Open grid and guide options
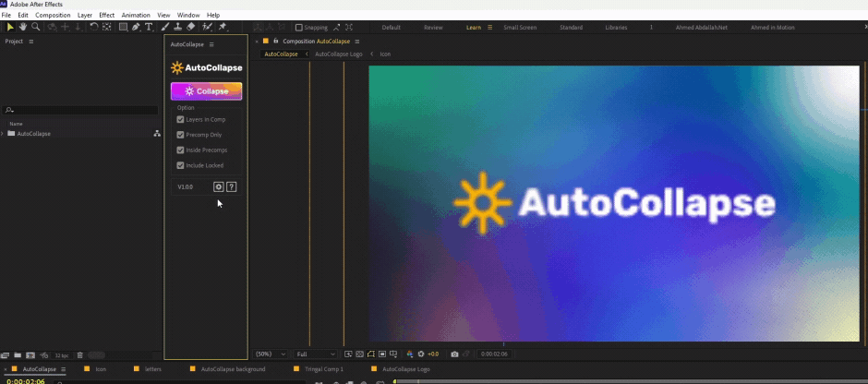 pyautogui.click(x=393, y=354)
